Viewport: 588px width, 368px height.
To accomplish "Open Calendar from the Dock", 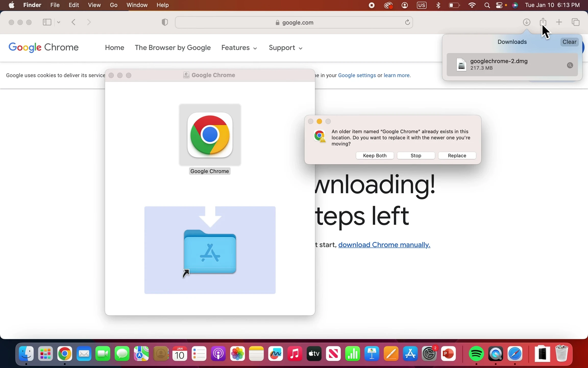I will (x=180, y=354).
